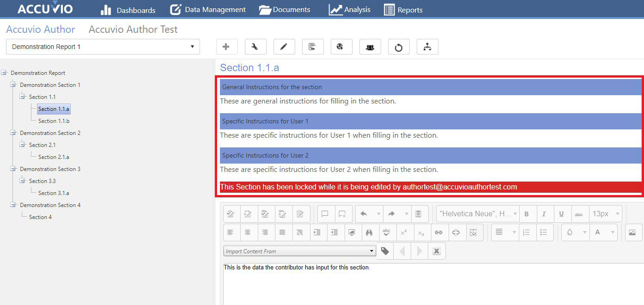644x305 pixels.
Task: Pick font color with the A icon
Action: [x=597, y=232]
